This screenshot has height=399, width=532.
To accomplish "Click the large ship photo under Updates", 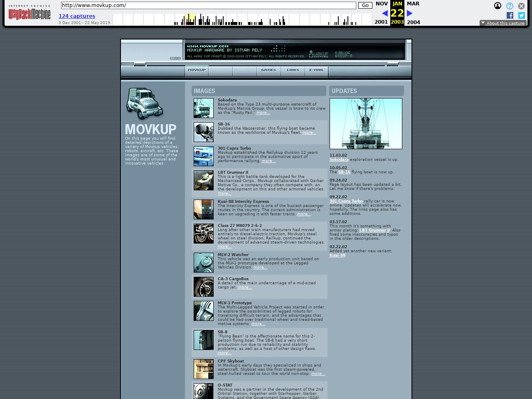I will click(366, 123).
